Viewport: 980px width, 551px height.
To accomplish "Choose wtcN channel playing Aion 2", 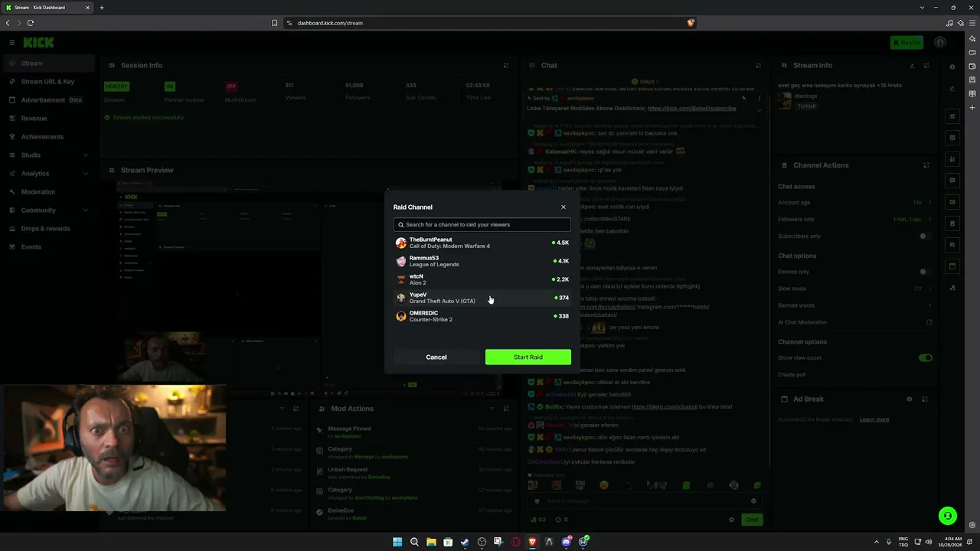I will coord(482,279).
